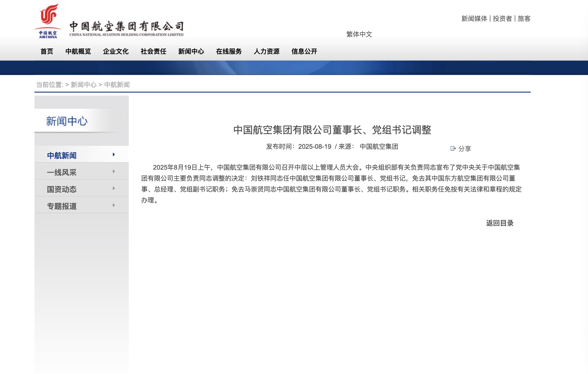Image resolution: width=588 pixels, height=374 pixels.
Task: Switch to 繁体中文 language
Action: (359, 34)
